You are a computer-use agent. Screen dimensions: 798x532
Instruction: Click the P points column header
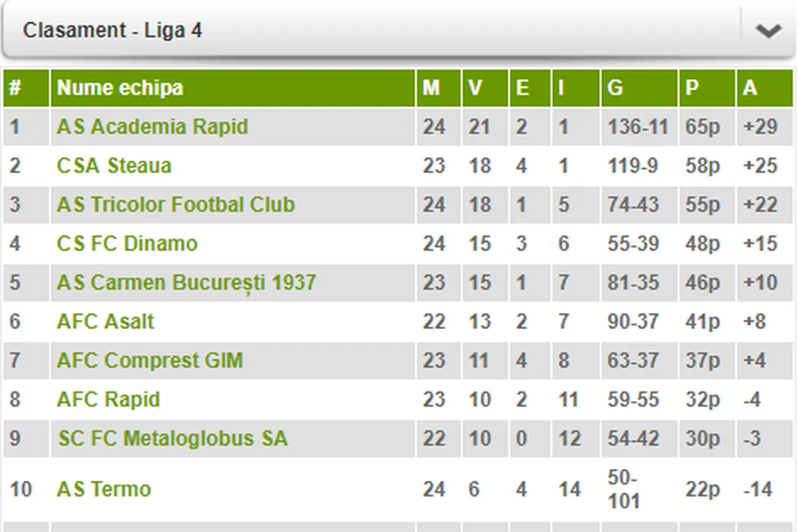(692, 88)
